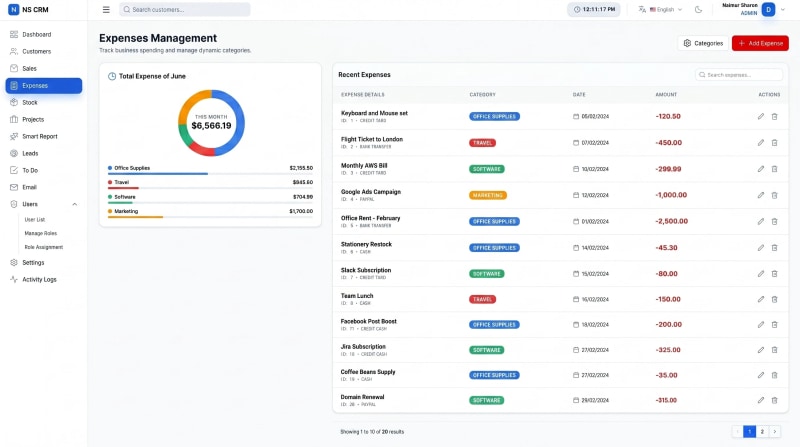Viewport: 800px width, 447px height.
Task: Open Customers in sidebar
Action: pos(43,52)
